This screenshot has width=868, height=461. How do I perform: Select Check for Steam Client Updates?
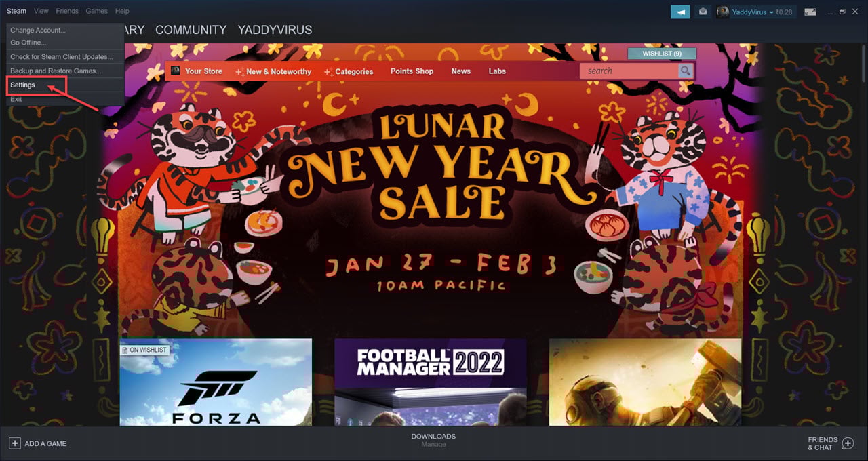click(x=62, y=57)
